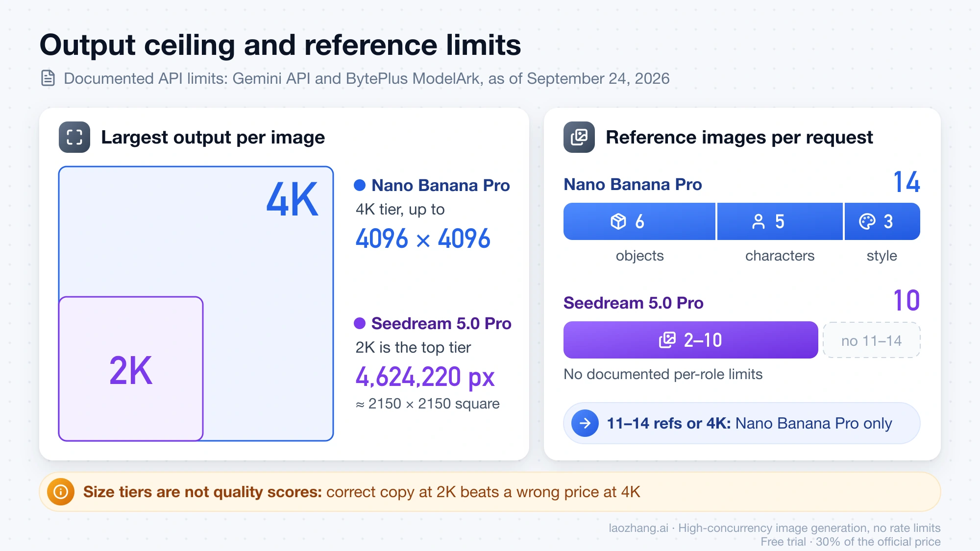This screenshot has height=551, width=980.
Task: Click 'Nano Banana Pro' legend label in output panel
Action: click(441, 185)
